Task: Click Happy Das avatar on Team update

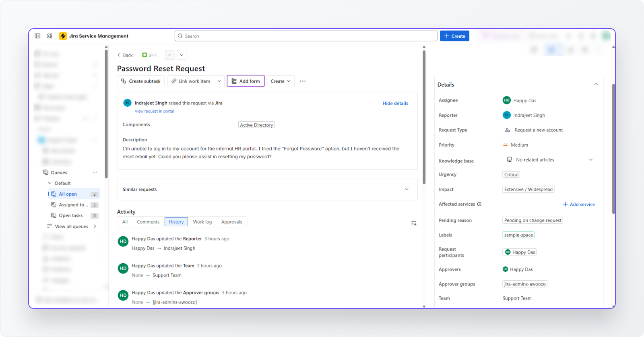Action: tap(123, 268)
